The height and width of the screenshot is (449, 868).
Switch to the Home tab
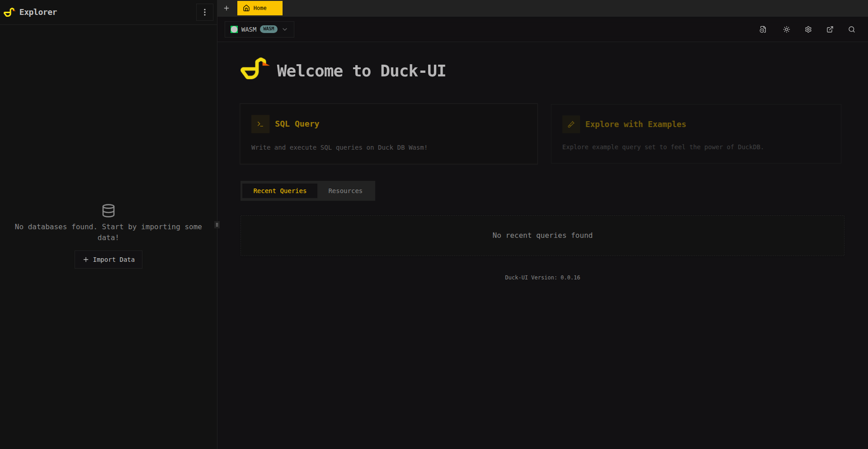pos(260,8)
